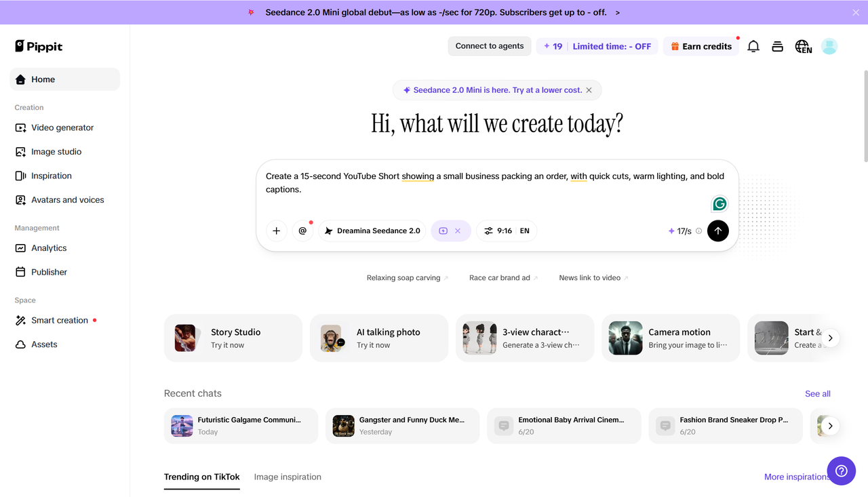Submit the prompt with the arrow button

click(718, 231)
